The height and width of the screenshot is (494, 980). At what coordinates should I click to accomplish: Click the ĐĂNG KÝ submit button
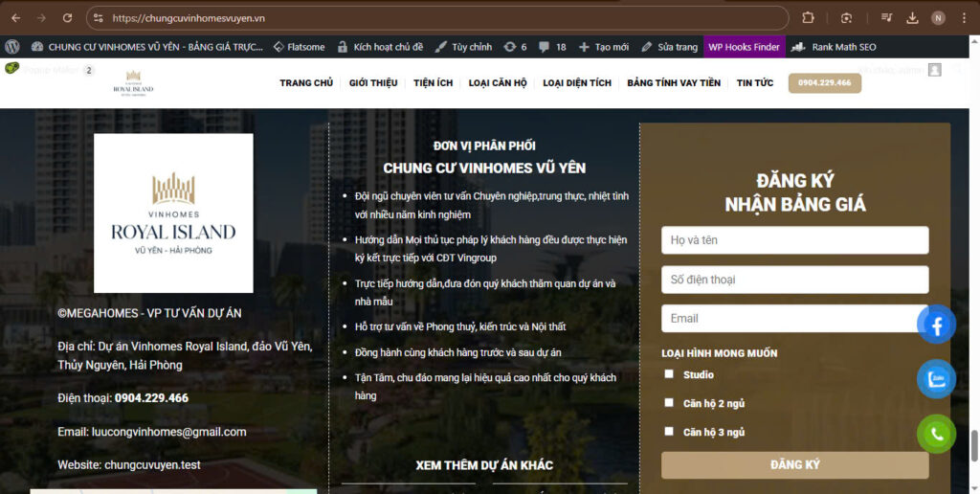point(795,465)
